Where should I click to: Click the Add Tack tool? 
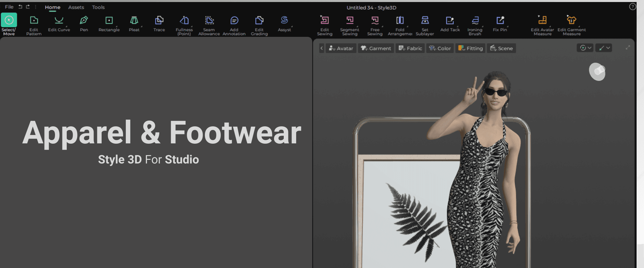pyautogui.click(x=450, y=21)
